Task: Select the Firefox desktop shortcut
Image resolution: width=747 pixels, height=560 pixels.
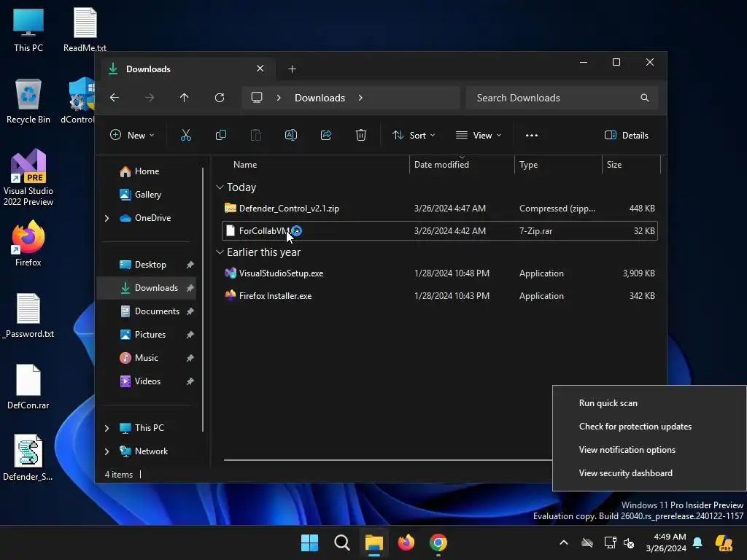Action: click(x=28, y=244)
